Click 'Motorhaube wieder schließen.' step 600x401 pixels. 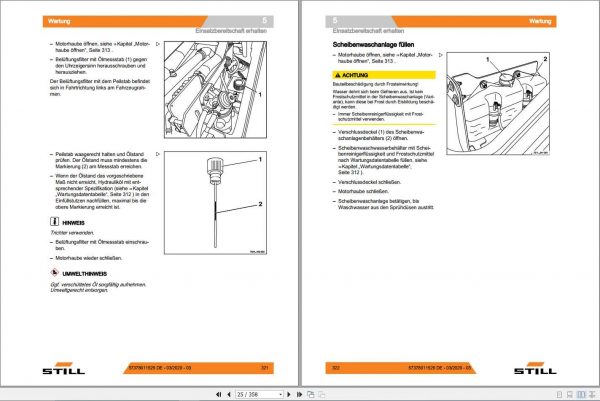[x=89, y=258]
